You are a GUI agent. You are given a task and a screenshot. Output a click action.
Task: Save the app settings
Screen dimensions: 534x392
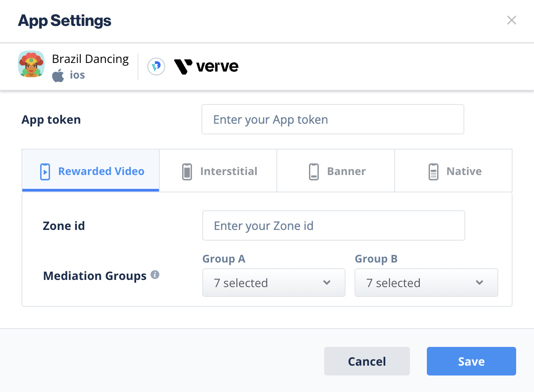coord(471,361)
